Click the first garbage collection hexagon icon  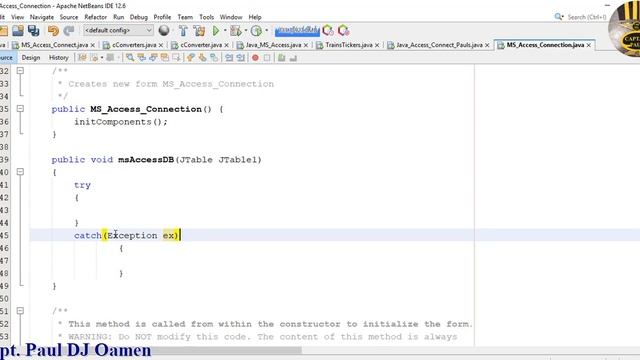click(x=328, y=31)
